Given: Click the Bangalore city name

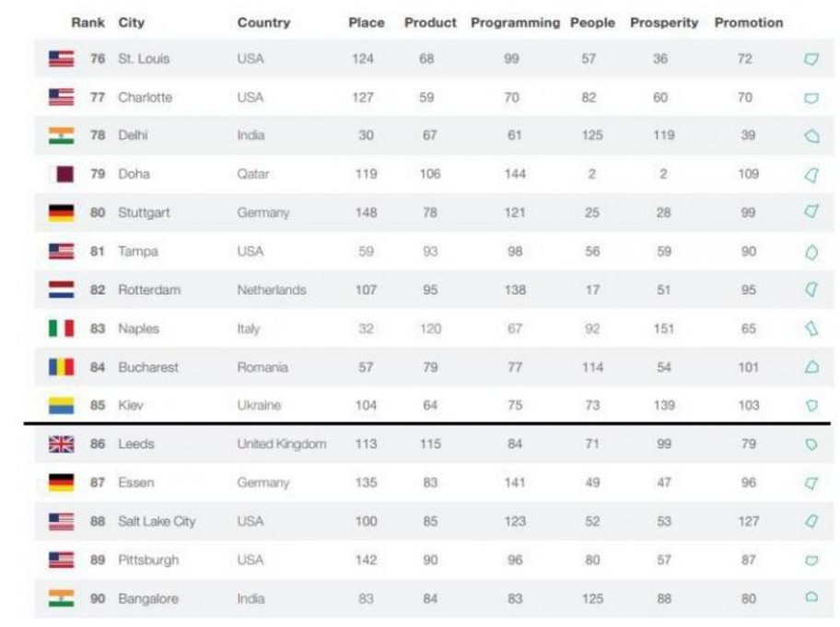Looking at the screenshot, I should 148,598.
